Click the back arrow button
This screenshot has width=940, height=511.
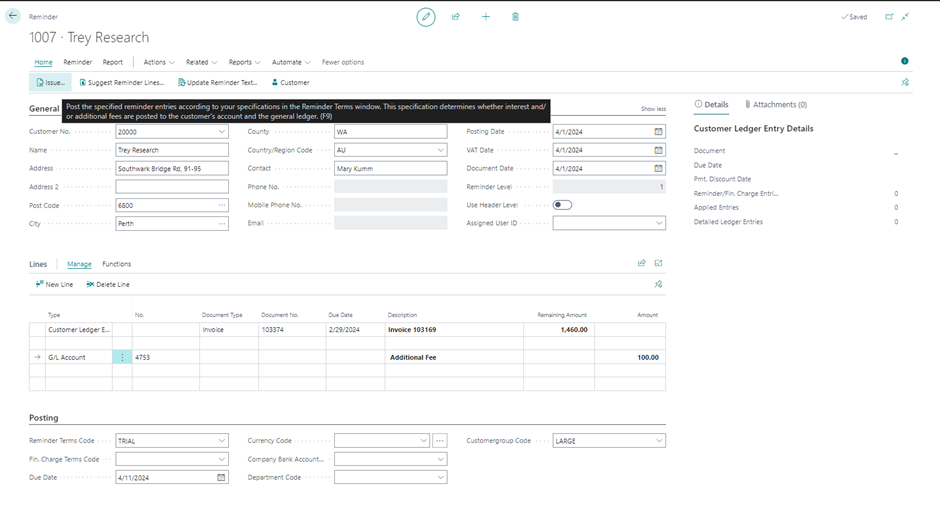13,16
